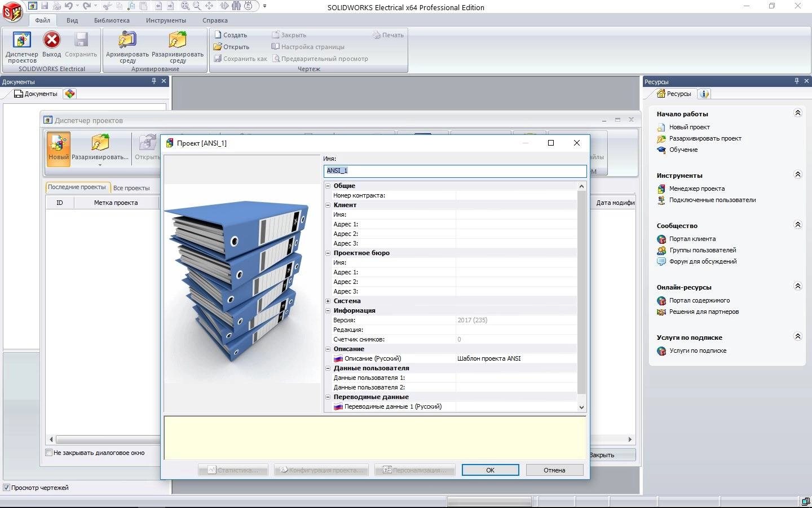Collapse the Начало работы section chevron
Image resolution: width=812 pixels, height=508 pixels.
click(x=797, y=113)
